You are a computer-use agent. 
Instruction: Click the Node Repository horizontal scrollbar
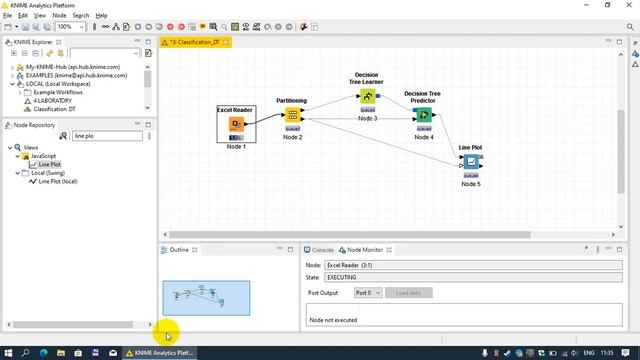click(x=73, y=324)
